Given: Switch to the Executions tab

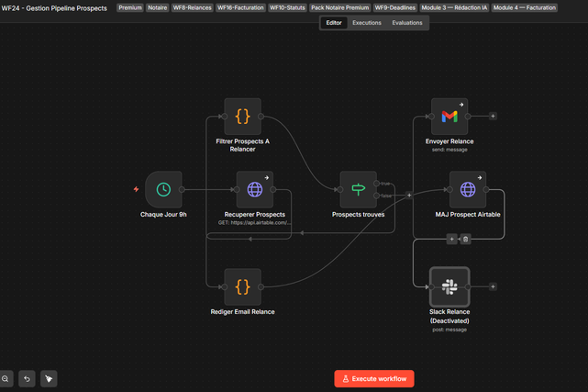Looking at the screenshot, I should (367, 23).
